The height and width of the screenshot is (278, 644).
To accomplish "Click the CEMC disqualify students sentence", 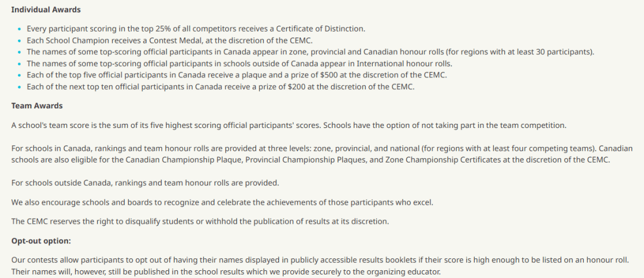I will (x=200, y=221).
